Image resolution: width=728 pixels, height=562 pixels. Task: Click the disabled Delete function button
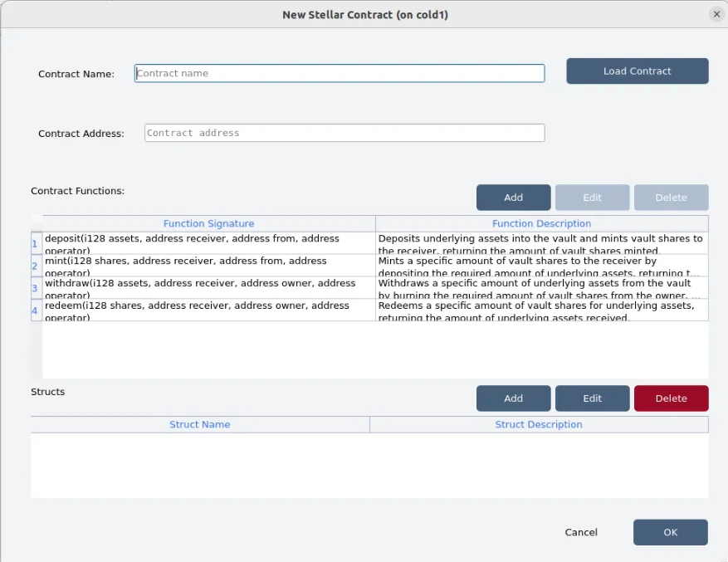click(672, 198)
